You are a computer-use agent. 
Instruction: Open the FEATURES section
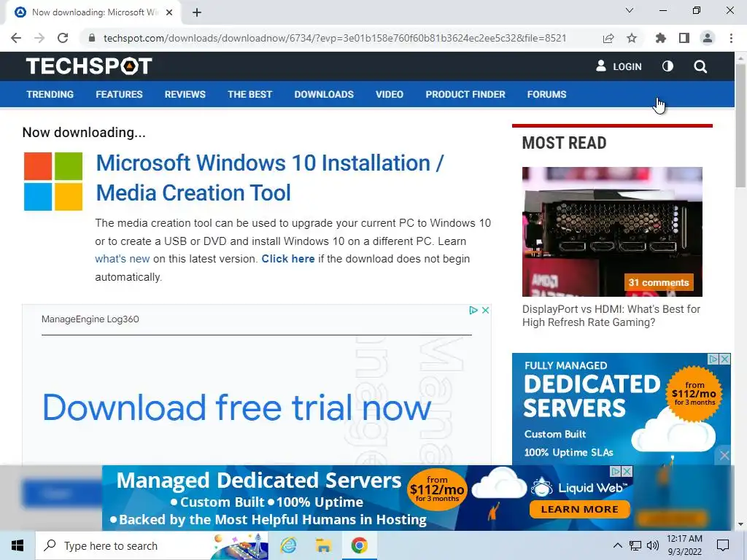click(119, 94)
